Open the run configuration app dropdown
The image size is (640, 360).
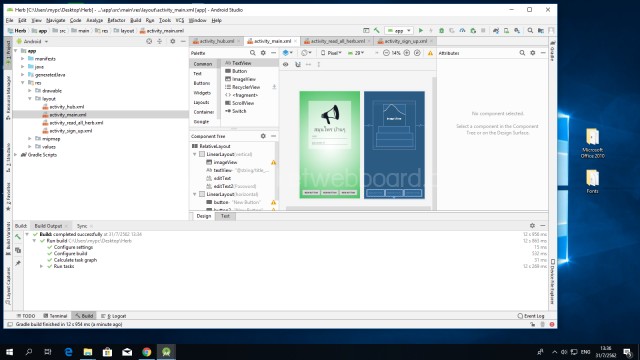[399, 31]
